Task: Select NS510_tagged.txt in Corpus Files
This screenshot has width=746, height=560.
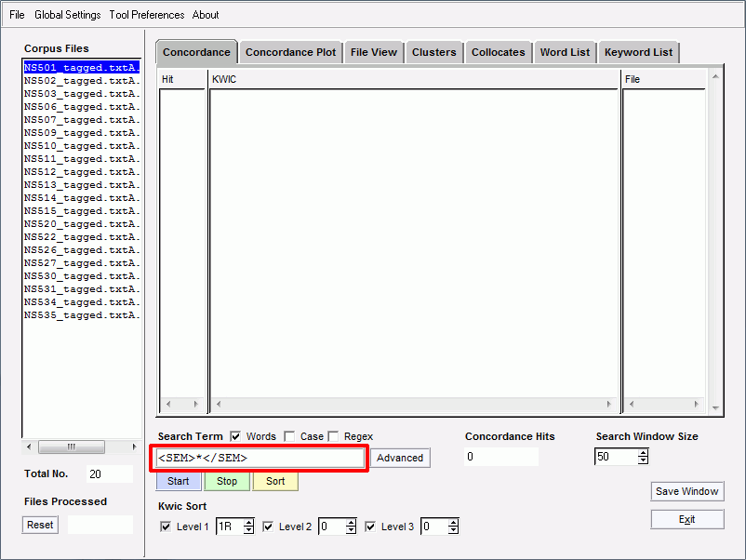Action: [x=82, y=146]
